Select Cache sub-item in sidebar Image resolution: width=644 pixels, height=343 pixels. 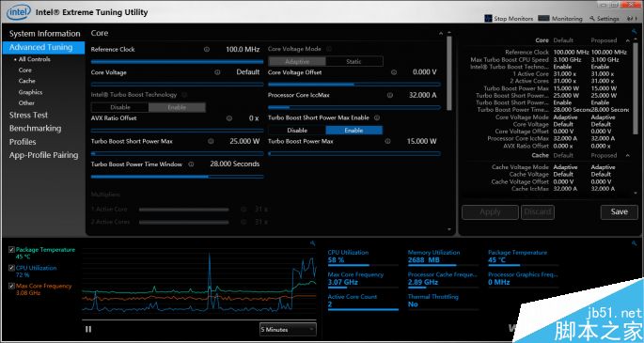pyautogui.click(x=26, y=81)
